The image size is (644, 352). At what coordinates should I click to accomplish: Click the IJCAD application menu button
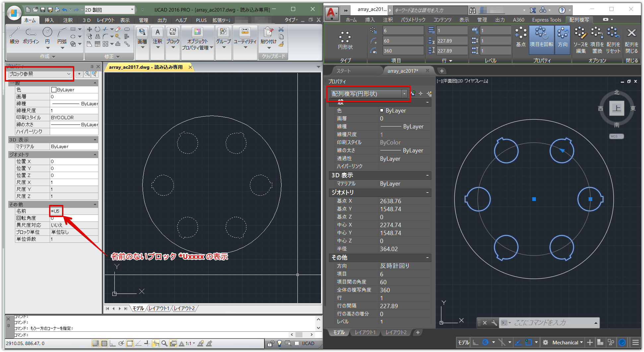[x=14, y=13]
